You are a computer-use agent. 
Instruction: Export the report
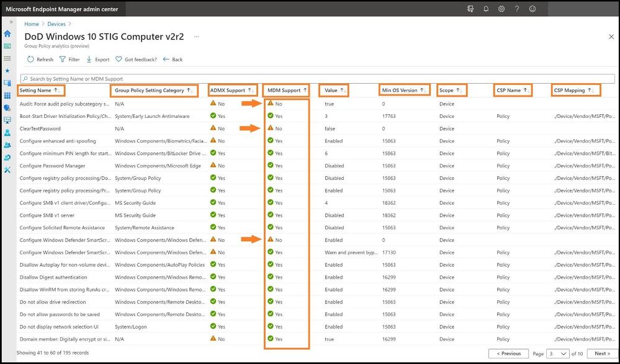[x=97, y=60]
